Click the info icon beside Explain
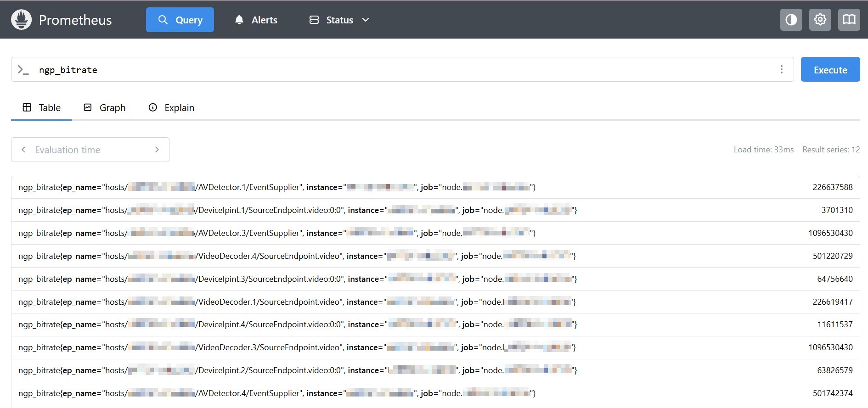868x408 pixels. coord(153,107)
